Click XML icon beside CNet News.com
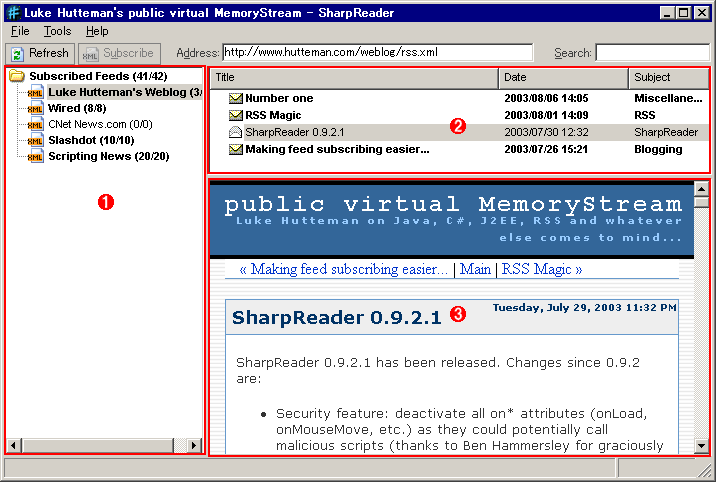 click(x=35, y=124)
